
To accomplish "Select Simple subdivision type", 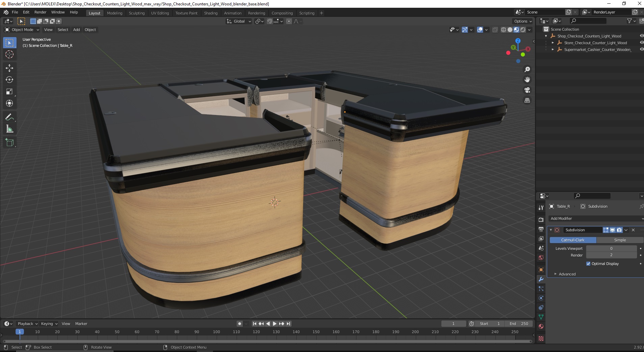I will pos(620,240).
